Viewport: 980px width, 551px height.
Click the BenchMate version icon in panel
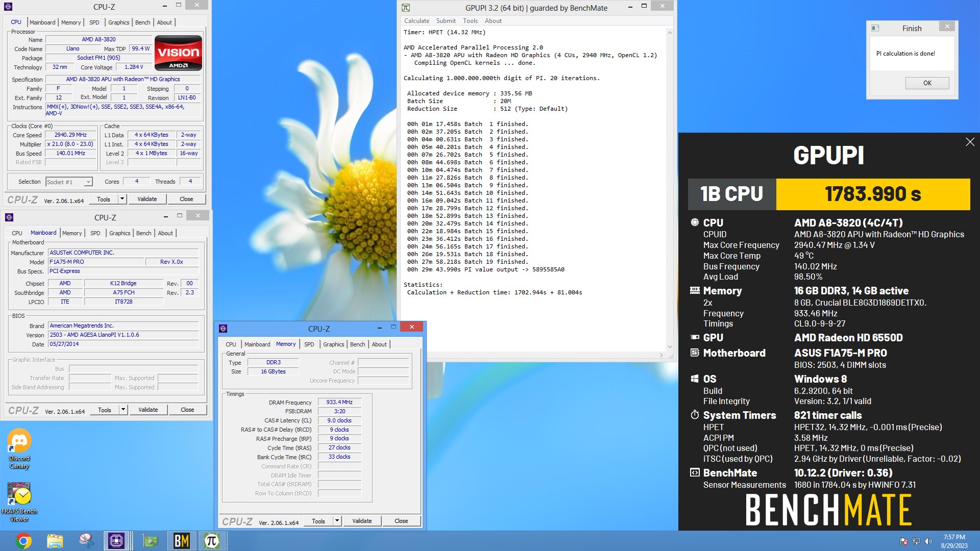695,472
